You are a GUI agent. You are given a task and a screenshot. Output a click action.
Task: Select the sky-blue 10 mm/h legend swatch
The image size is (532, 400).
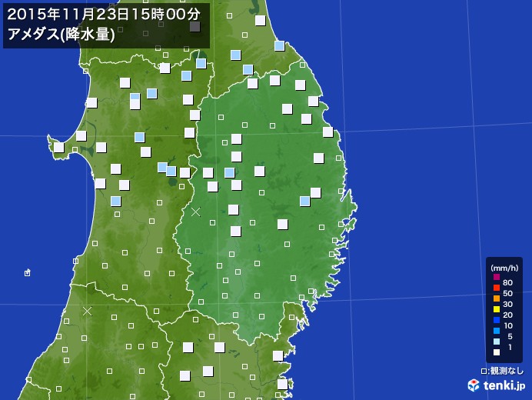(497, 331)
